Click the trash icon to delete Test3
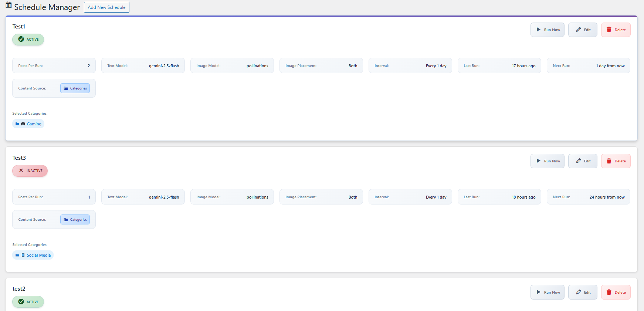 pyautogui.click(x=609, y=161)
